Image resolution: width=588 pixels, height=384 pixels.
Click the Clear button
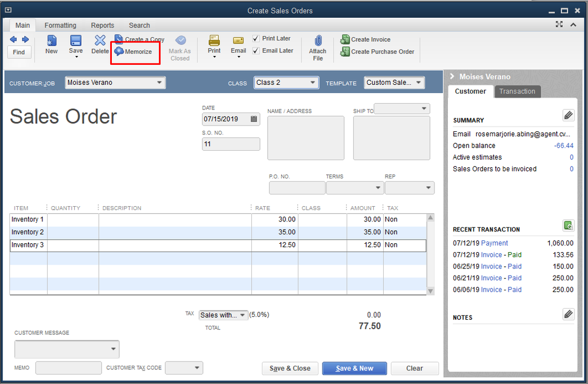pyautogui.click(x=414, y=368)
